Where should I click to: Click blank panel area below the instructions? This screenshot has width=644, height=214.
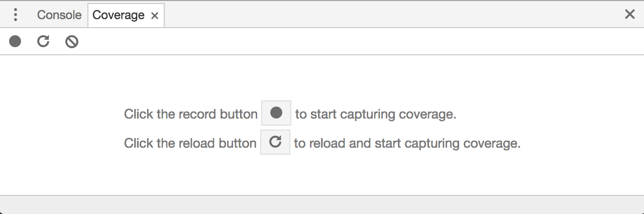pyautogui.click(x=321, y=173)
